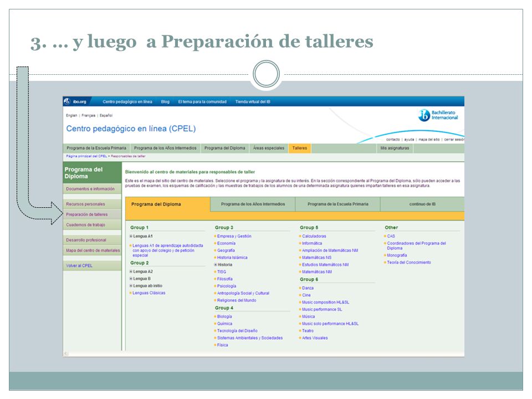The height and width of the screenshot is (399, 532).
Task: Open Programa del Diploma top menu tab
Action: coord(224,149)
